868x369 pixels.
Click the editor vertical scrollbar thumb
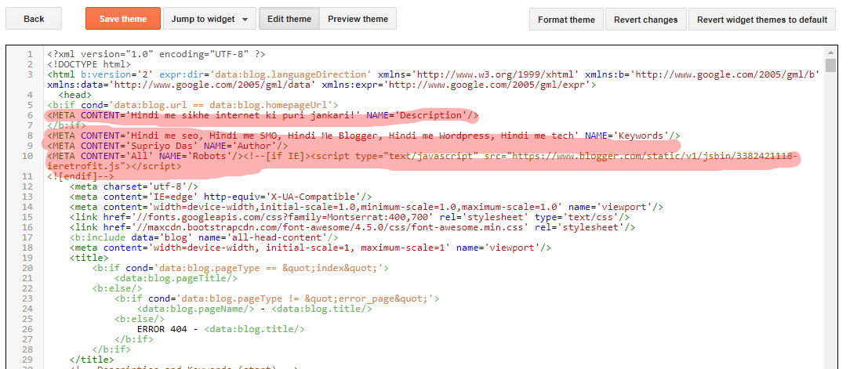click(x=830, y=65)
